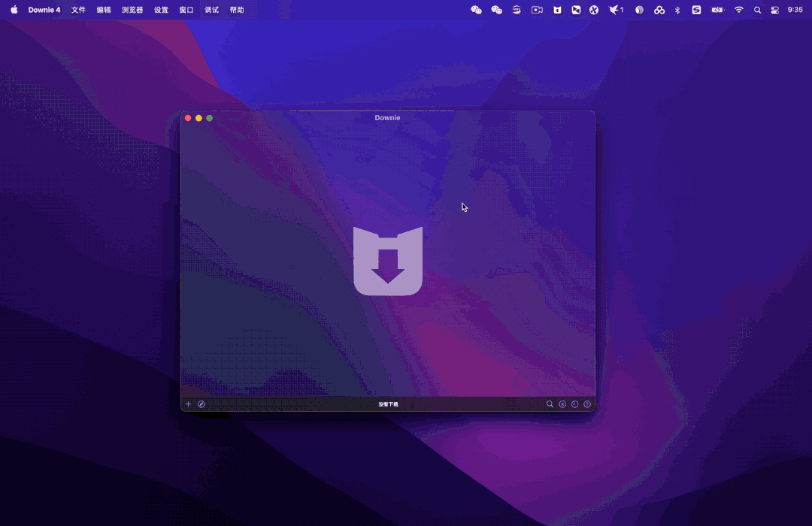Screen dimensions: 812x526
Task: Click the Downie cat download logo in window
Action: click(388, 261)
